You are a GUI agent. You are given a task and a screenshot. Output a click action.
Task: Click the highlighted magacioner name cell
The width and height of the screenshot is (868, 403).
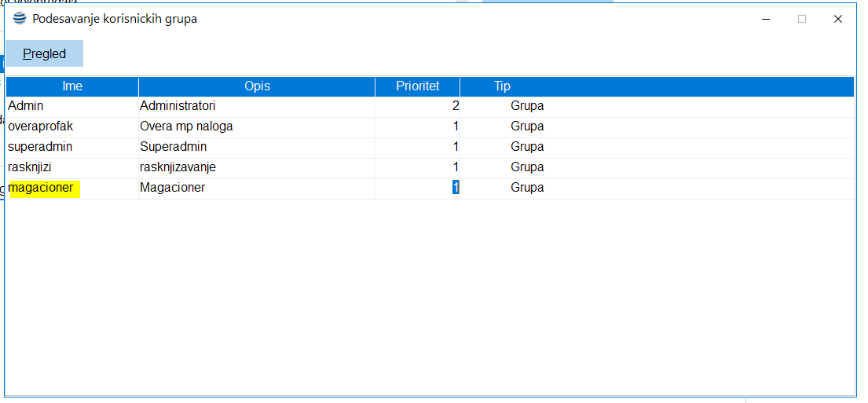pos(41,188)
